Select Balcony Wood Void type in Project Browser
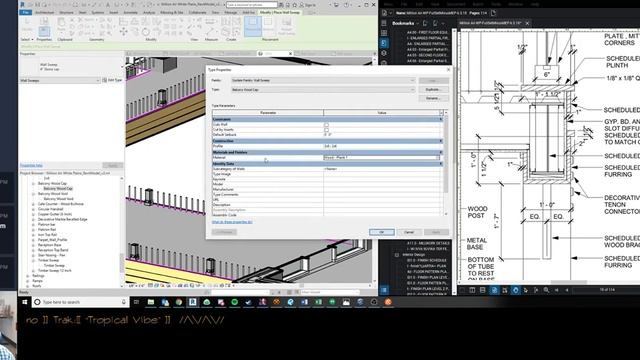The width and height of the screenshot is (640, 360). (58, 199)
